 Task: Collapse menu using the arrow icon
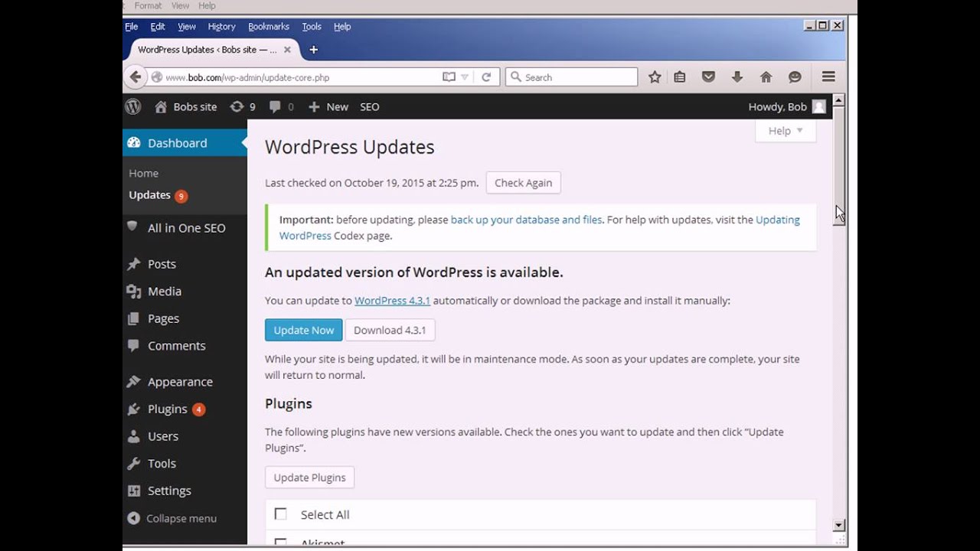click(134, 518)
